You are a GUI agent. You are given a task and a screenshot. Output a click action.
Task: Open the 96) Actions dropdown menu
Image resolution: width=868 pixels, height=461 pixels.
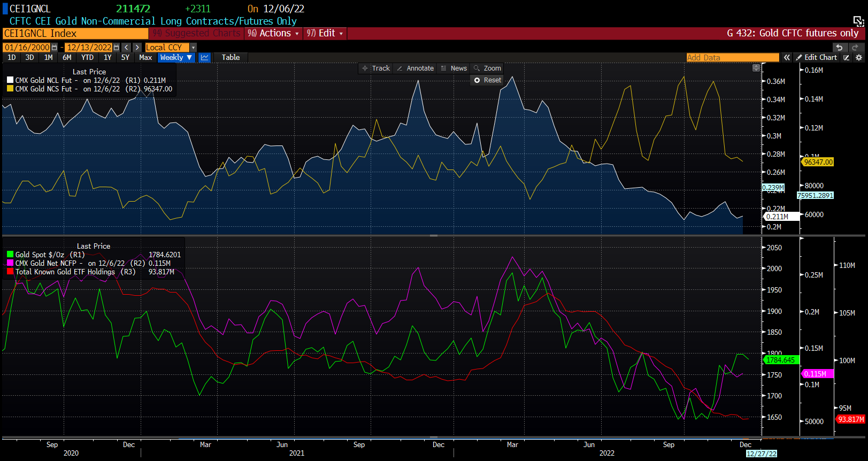click(x=273, y=33)
